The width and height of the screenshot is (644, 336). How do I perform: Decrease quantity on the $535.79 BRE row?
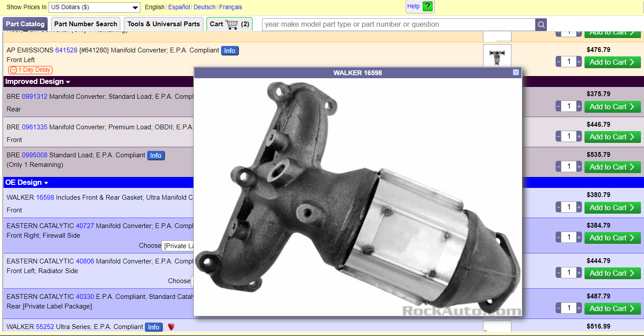[x=558, y=167]
